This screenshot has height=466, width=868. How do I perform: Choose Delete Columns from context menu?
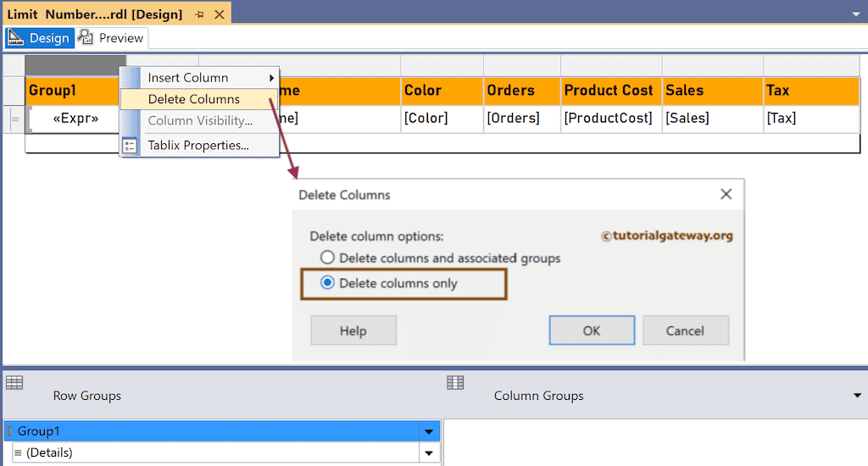(x=199, y=99)
